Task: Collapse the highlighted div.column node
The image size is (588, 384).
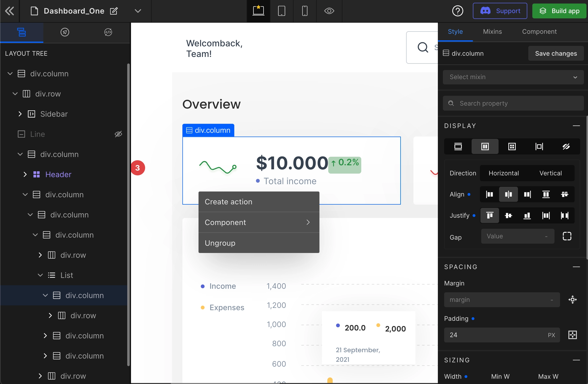Action: pos(45,295)
